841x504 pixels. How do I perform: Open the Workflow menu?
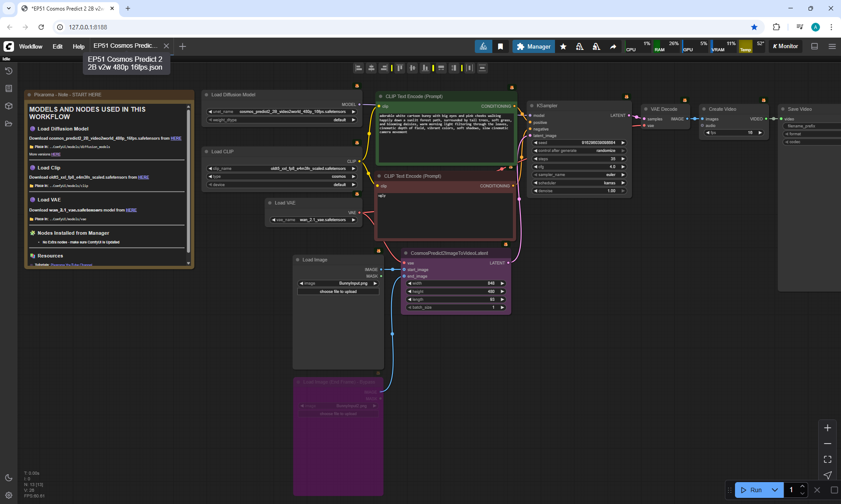(31, 46)
